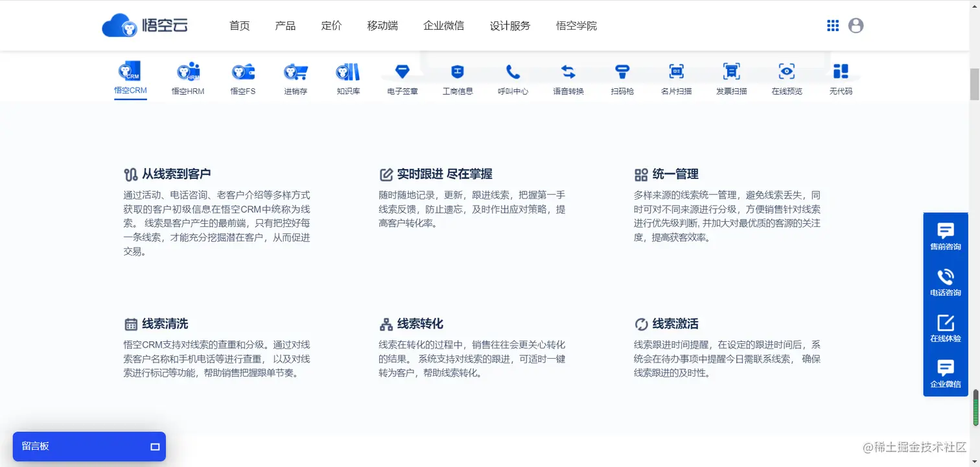Select the 悟空HRM product icon
This screenshot has width=980, height=467.
pyautogui.click(x=188, y=72)
